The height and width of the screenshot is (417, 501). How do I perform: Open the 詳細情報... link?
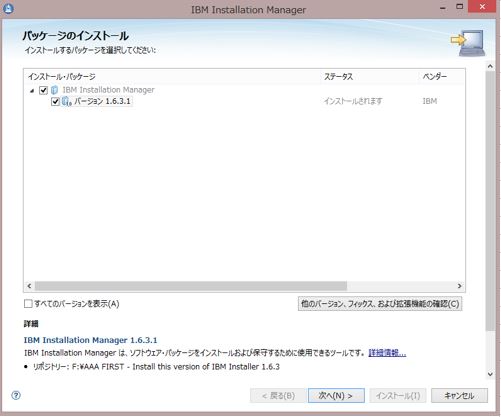click(387, 353)
